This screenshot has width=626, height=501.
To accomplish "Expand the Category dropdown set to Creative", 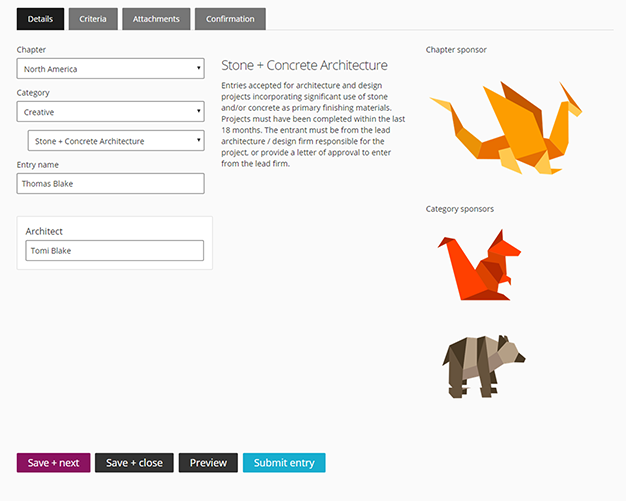I will pyautogui.click(x=110, y=112).
